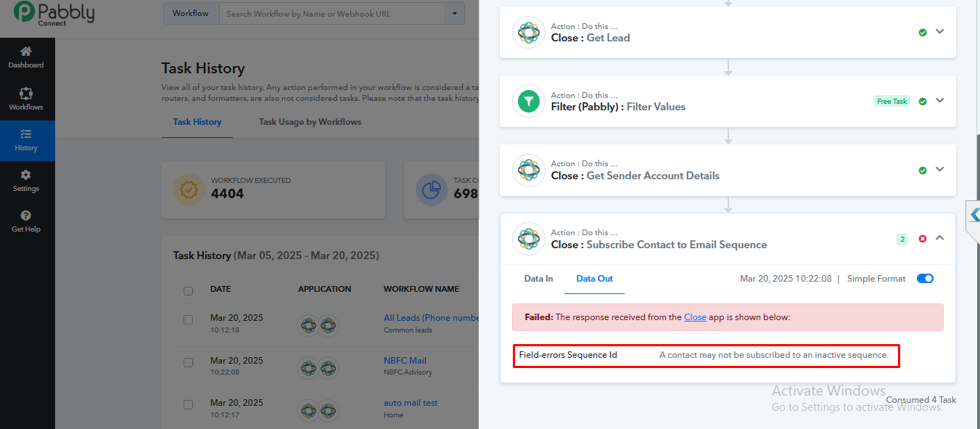Open Workflows in the sidebar
This screenshot has width=980, height=429.
coord(26,99)
